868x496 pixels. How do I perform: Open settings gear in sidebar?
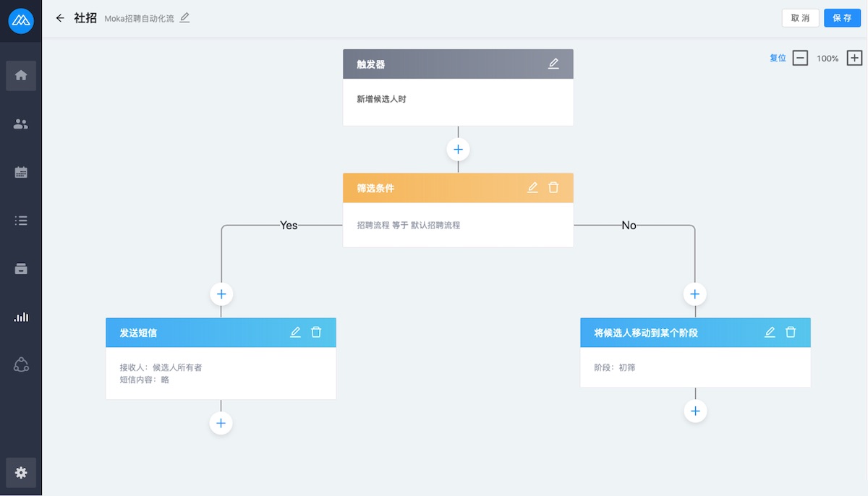pyautogui.click(x=21, y=472)
